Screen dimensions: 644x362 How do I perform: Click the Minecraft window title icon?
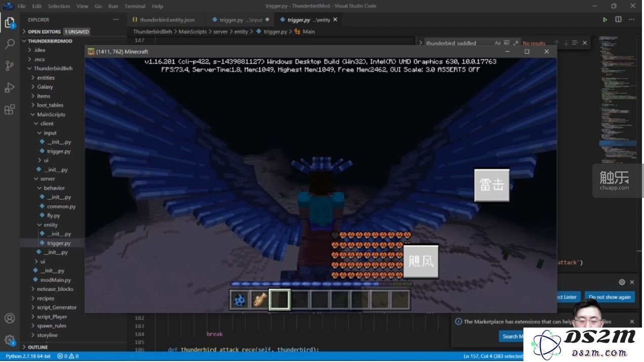pyautogui.click(x=91, y=52)
